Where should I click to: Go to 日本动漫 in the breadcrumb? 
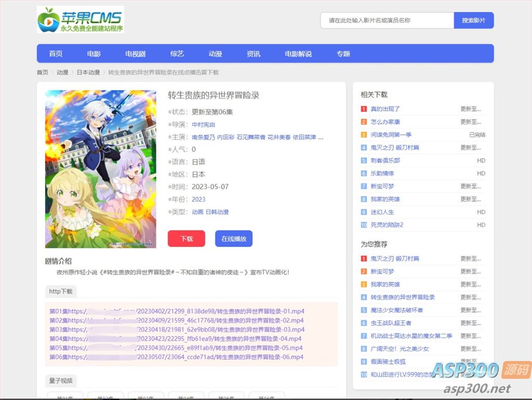pyautogui.click(x=88, y=72)
